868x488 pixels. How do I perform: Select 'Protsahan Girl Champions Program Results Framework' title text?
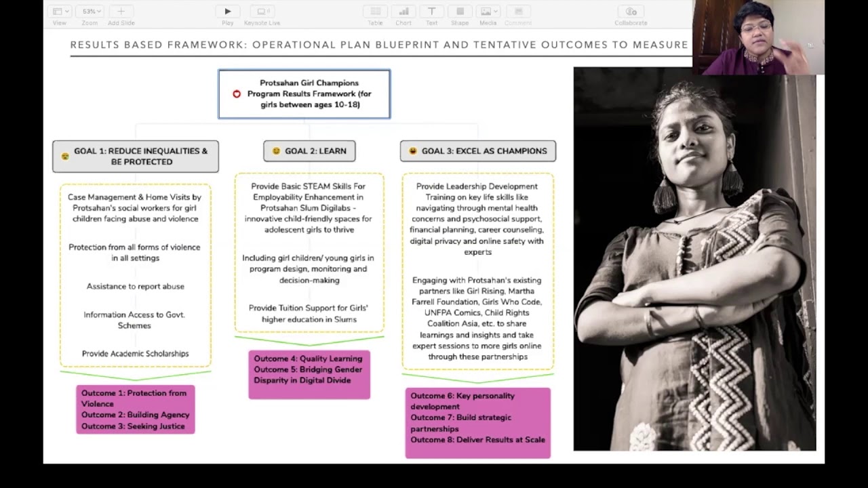pos(309,94)
